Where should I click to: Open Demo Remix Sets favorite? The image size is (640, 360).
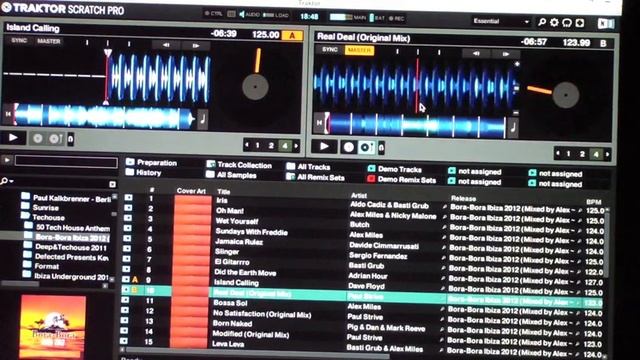[x=402, y=180]
